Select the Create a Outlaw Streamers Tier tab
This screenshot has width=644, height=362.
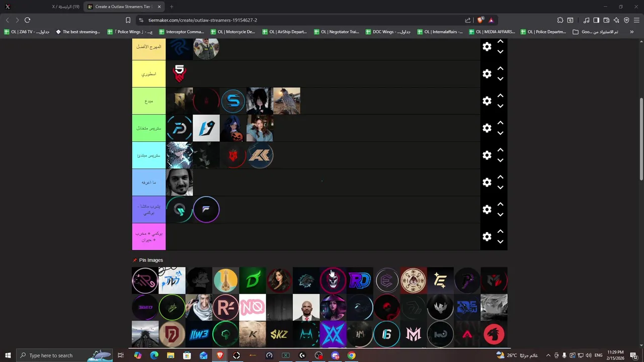124,7
